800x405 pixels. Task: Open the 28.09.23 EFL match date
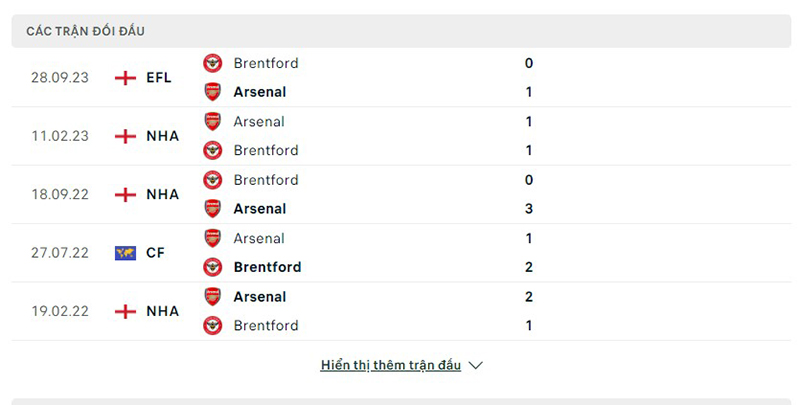(60, 77)
